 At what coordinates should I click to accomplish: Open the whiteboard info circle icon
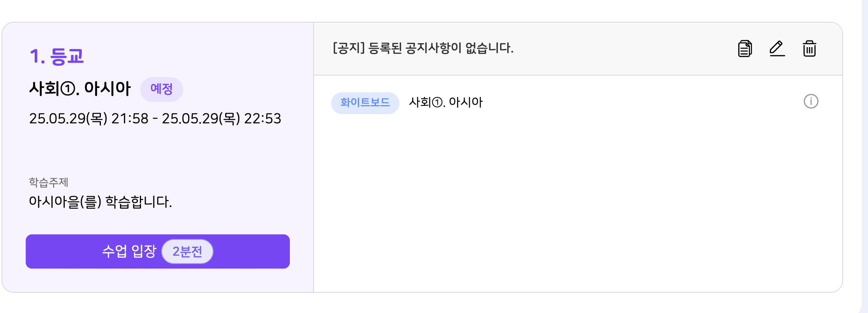[x=811, y=102]
